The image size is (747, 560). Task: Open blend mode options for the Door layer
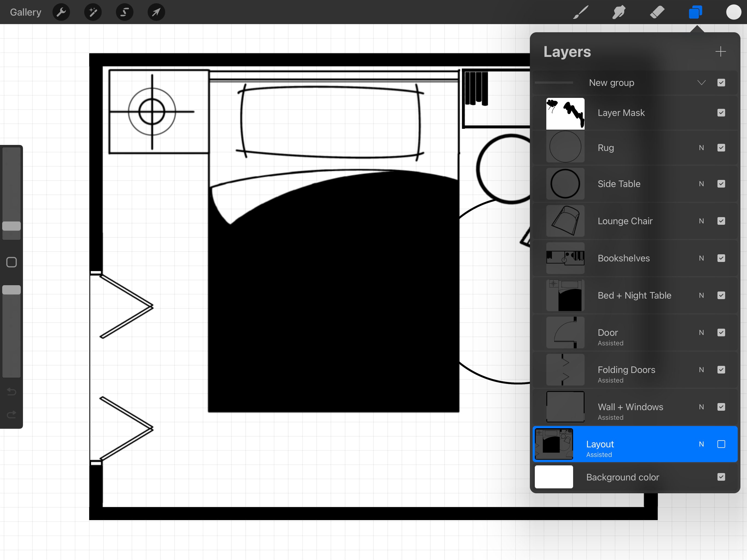click(701, 332)
